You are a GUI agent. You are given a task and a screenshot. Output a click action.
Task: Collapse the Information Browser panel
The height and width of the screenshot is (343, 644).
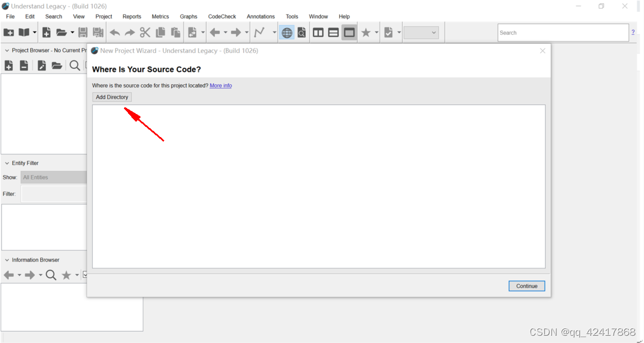tap(7, 260)
